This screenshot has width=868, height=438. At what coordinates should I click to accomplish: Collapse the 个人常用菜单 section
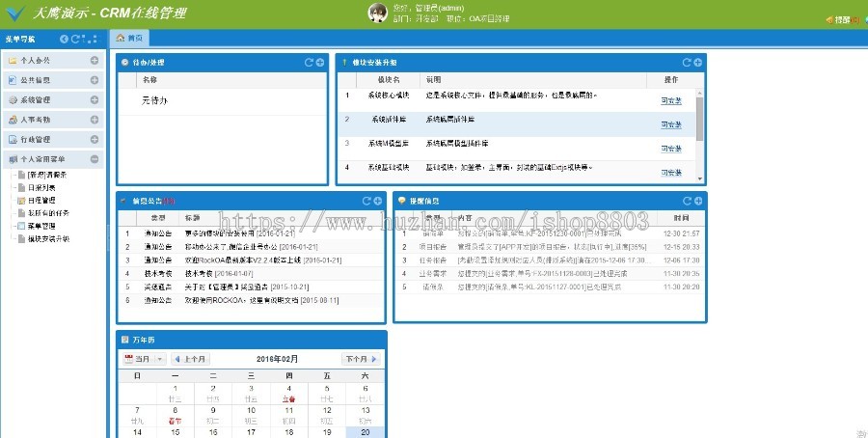click(x=95, y=159)
